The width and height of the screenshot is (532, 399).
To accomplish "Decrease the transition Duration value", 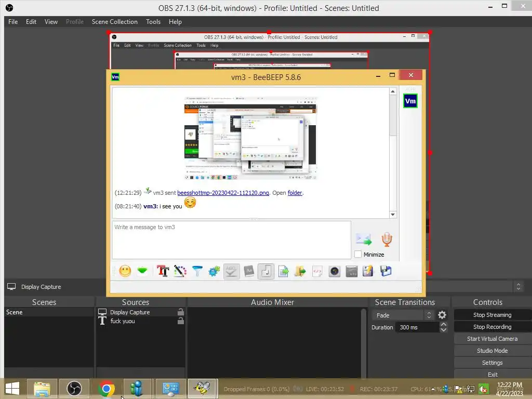I will point(444,330).
